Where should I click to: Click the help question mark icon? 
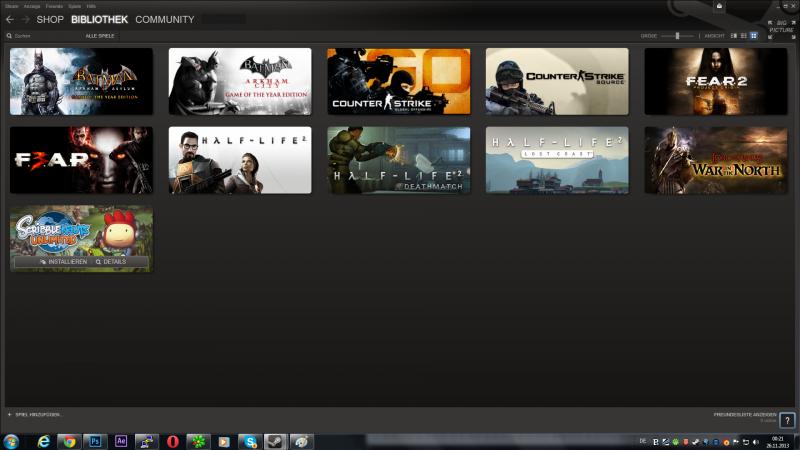[x=788, y=421]
